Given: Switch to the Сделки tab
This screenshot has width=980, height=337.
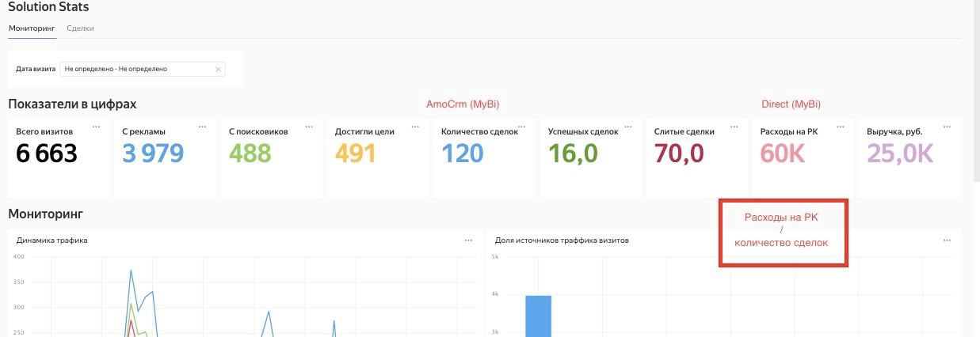Looking at the screenshot, I should tap(80, 28).
